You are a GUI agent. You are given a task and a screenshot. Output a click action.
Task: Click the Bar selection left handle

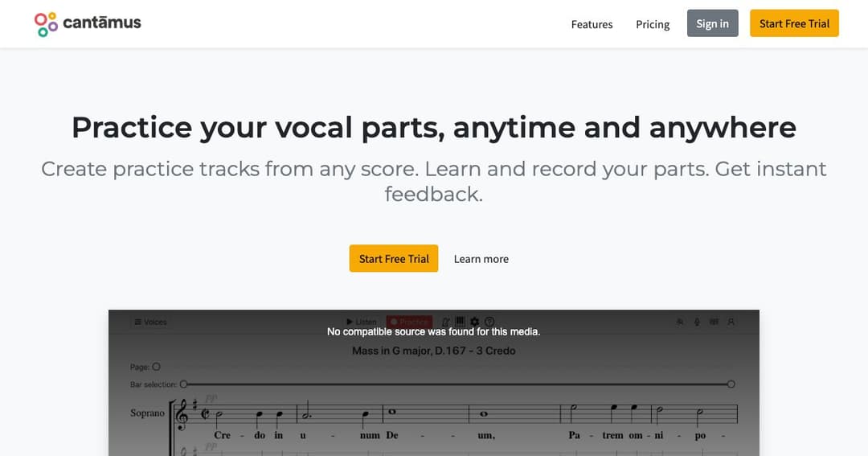184,384
